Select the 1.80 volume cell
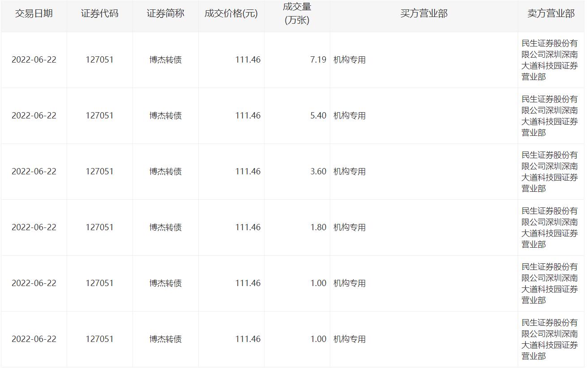This screenshot has width=588, height=371. click(x=318, y=227)
